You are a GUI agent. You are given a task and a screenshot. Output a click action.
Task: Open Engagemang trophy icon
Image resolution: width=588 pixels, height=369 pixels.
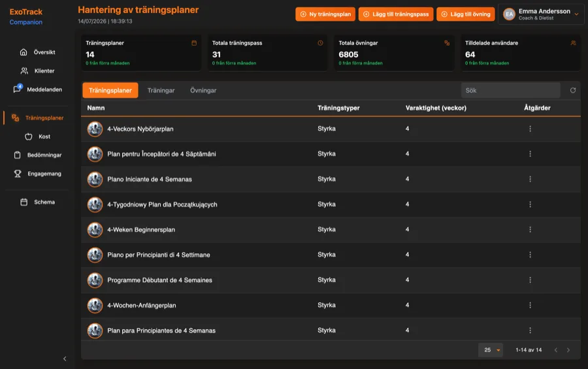(x=18, y=174)
